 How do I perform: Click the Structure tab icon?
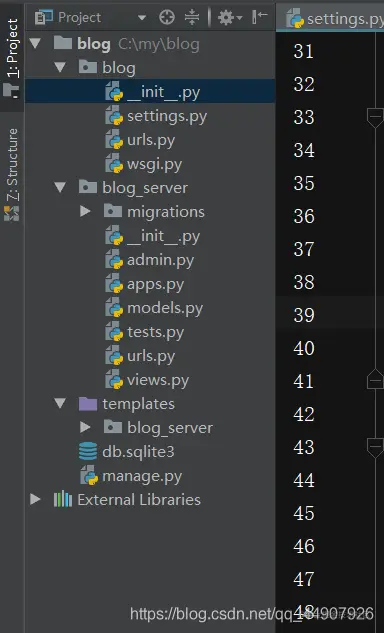[x=11, y=214]
